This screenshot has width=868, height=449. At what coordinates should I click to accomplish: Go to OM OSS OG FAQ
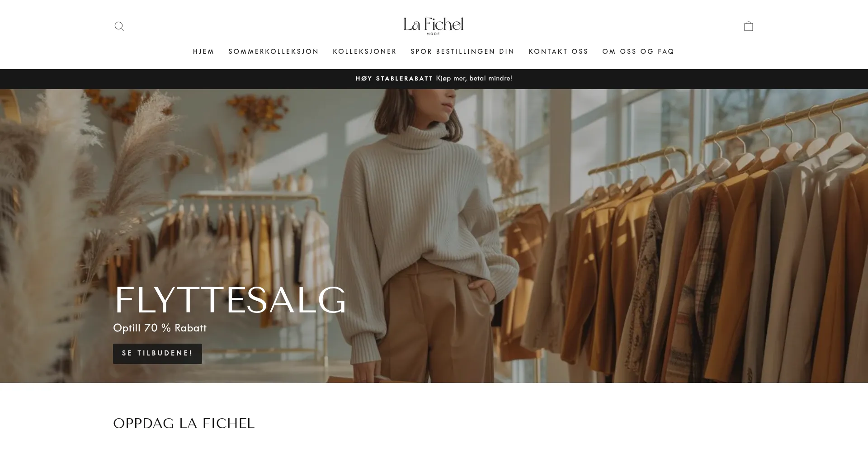[638, 52]
